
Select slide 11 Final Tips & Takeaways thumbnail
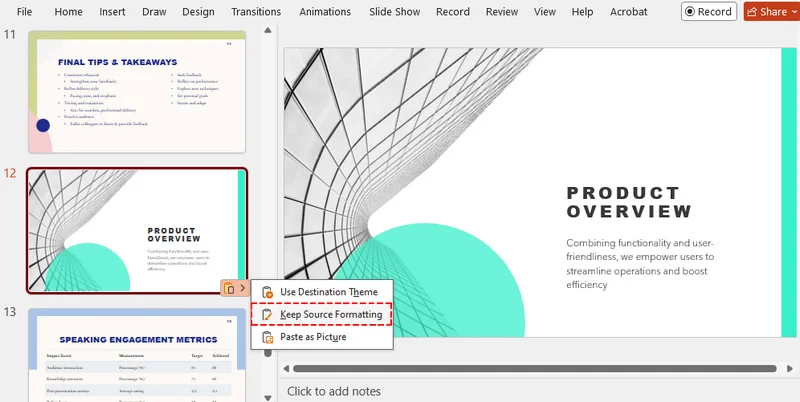pos(137,92)
